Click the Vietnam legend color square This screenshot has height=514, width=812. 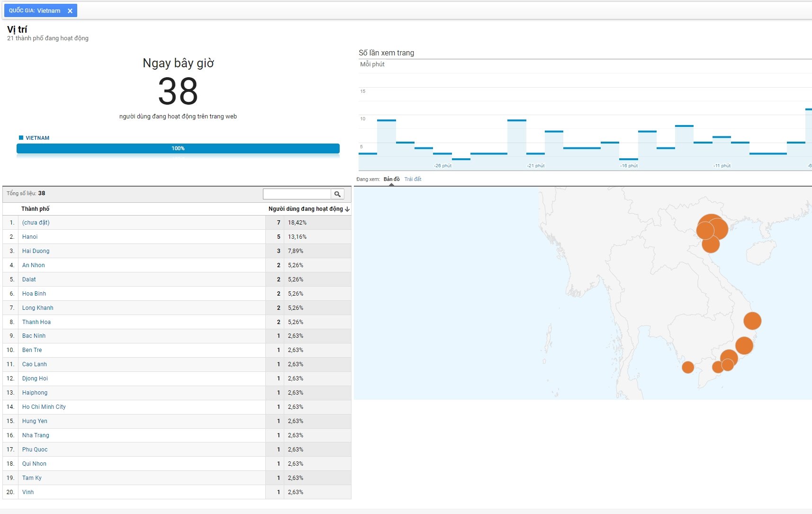click(x=21, y=138)
